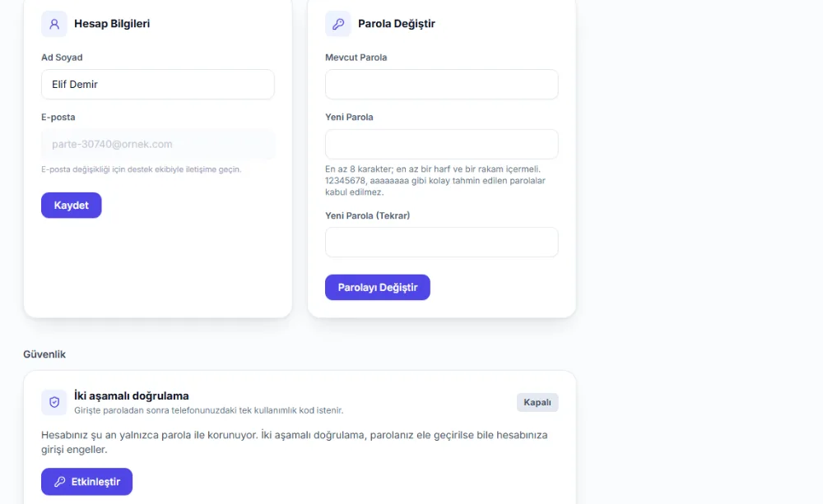Click the Hesap Bilgileri card heading
823x504 pixels.
click(112, 24)
